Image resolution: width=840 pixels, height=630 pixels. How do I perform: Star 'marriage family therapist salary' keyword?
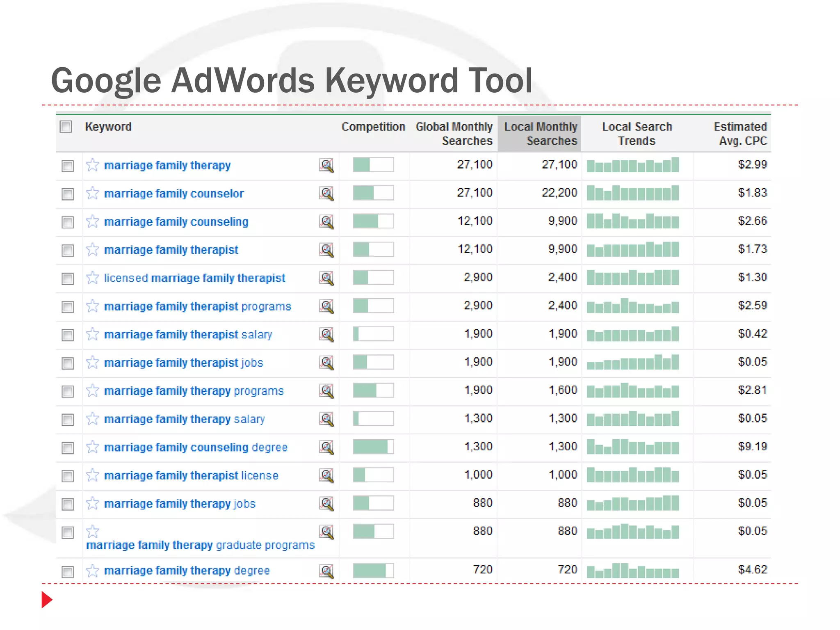[93, 334]
